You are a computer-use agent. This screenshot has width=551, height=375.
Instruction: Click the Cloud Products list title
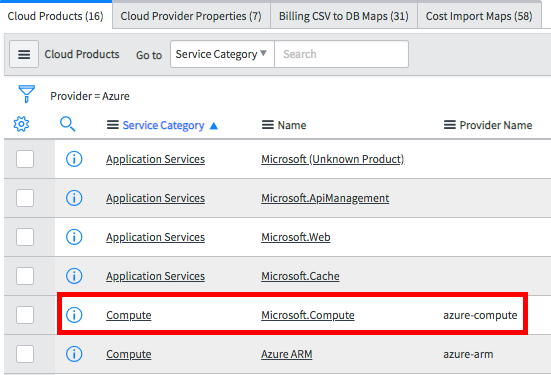coord(82,54)
